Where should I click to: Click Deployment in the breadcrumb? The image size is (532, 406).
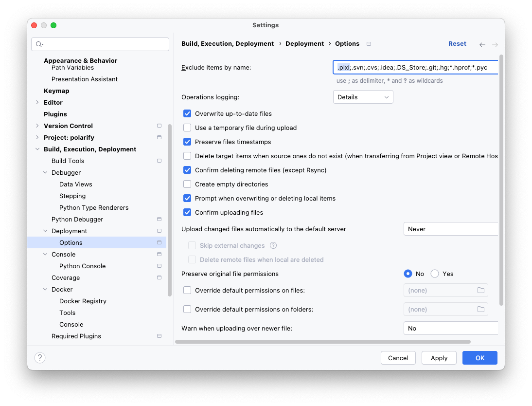coord(305,43)
